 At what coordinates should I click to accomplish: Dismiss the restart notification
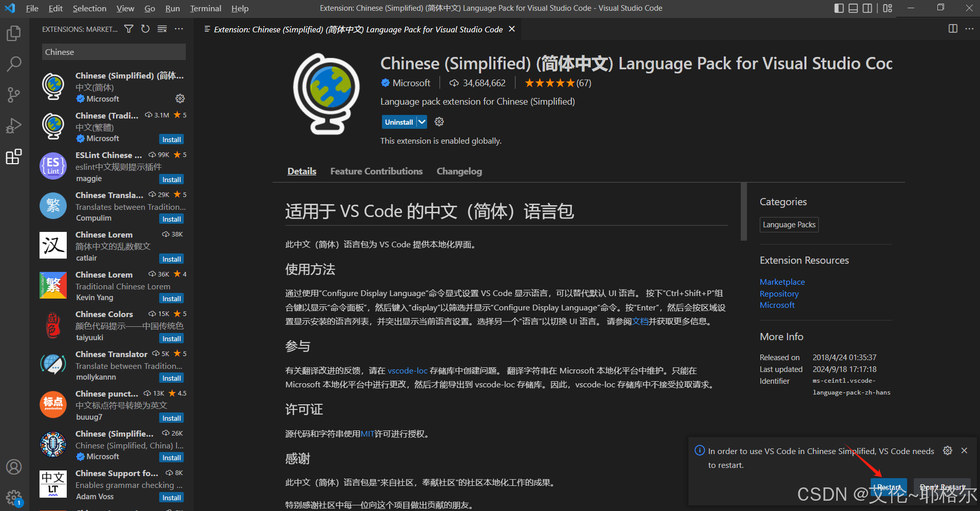(964, 450)
